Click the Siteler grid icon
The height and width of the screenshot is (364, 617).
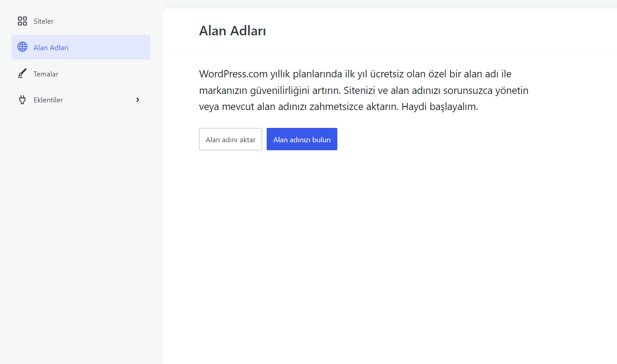click(x=22, y=21)
